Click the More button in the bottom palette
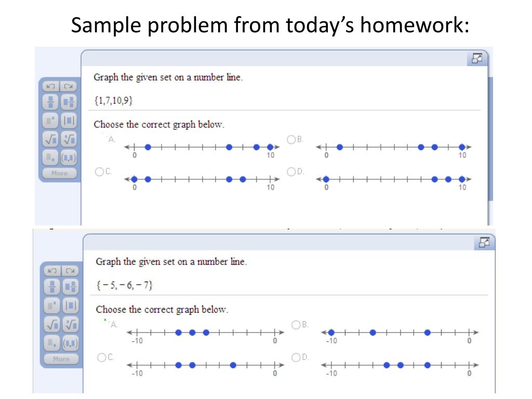 pos(61,358)
